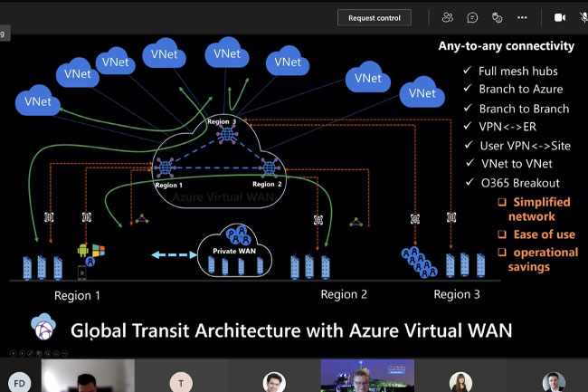Viewport: 588px width, 392px height.
Task: Click 'operational savings' orange text
Action: 543,259
